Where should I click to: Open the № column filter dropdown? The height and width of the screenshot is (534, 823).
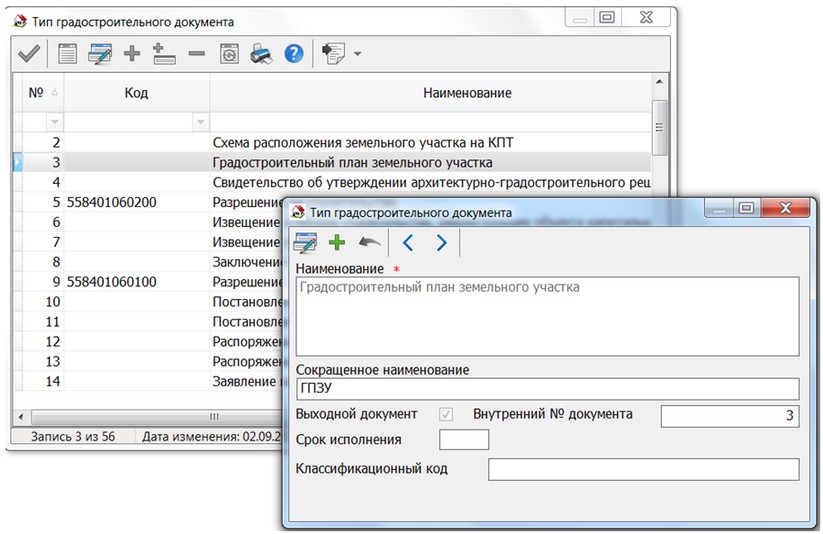(x=54, y=121)
